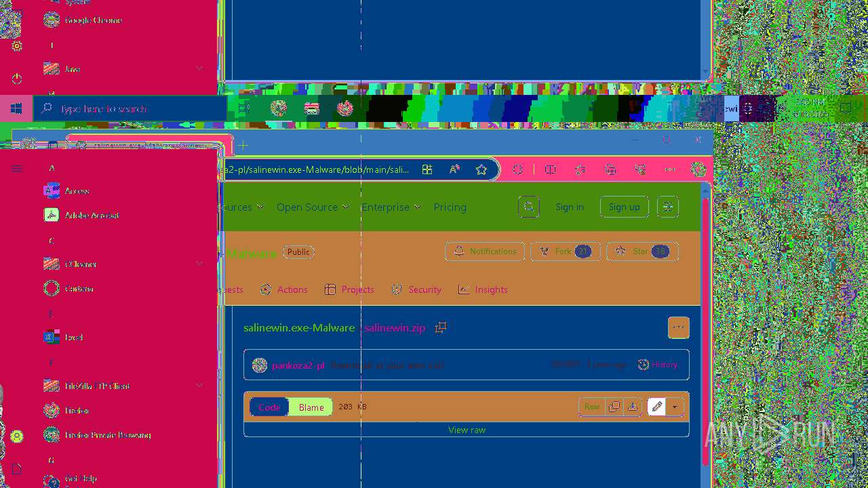Open salinewin.exe-Malware breadcrumb link
868x488 pixels.
click(x=299, y=328)
